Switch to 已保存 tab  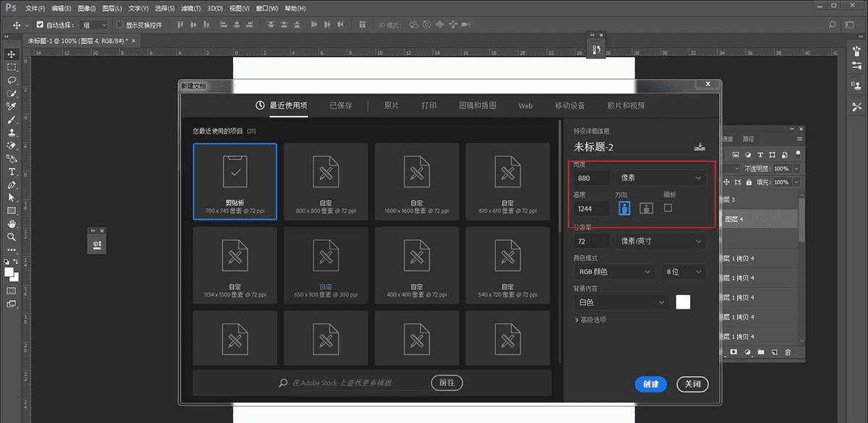341,106
